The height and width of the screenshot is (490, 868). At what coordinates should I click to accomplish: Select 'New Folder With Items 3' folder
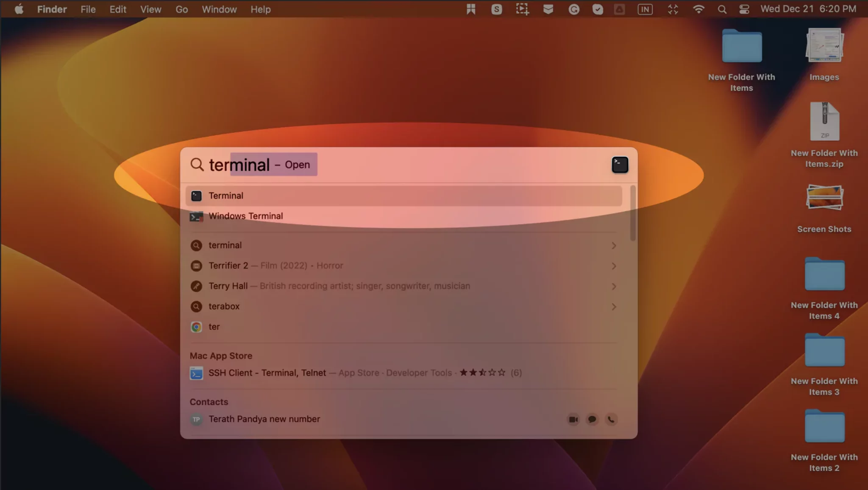[824, 364]
